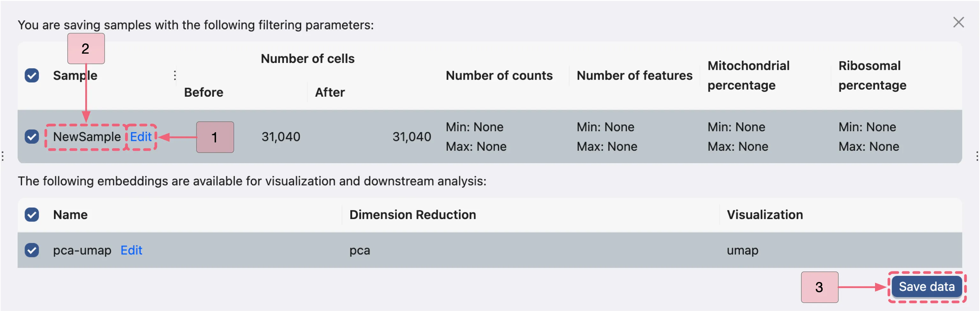Click the embeddings Name column header
Viewport: 980px width, 311px height.
click(71, 215)
